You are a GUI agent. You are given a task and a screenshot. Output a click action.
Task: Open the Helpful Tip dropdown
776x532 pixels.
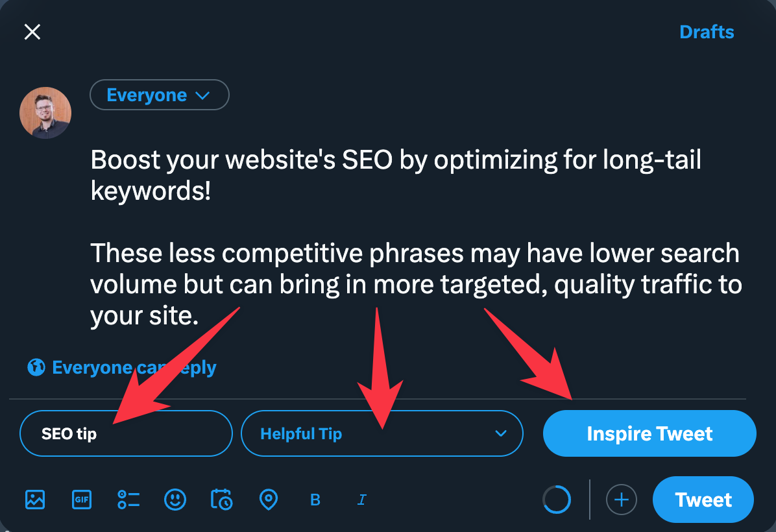pyautogui.click(x=382, y=433)
